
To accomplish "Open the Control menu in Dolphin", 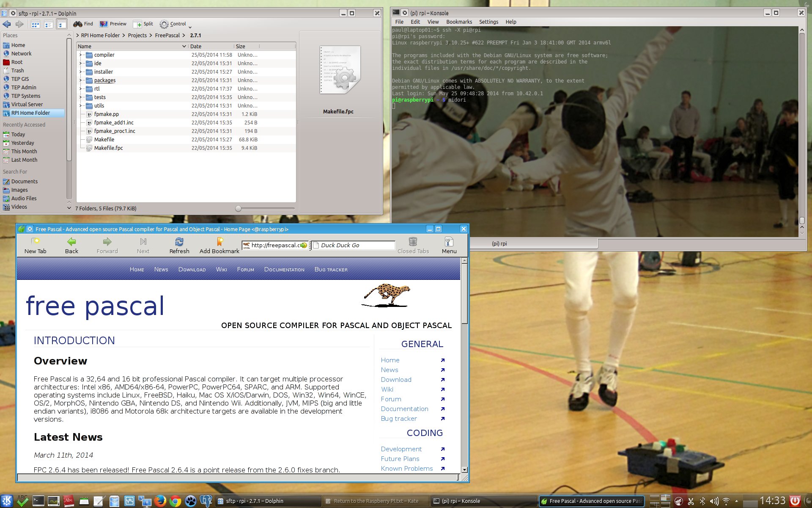I will pos(176,24).
